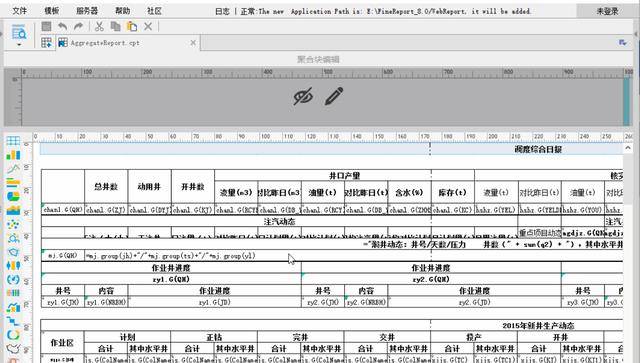The height and width of the screenshot is (363, 640).
Task: Toggle the crossed-eye visibility icon
Action: [303, 96]
